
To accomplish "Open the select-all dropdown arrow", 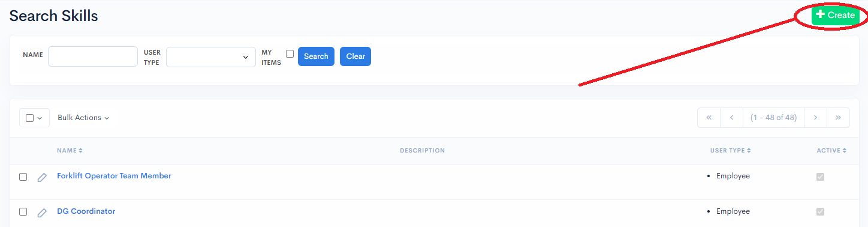I will 40,118.
